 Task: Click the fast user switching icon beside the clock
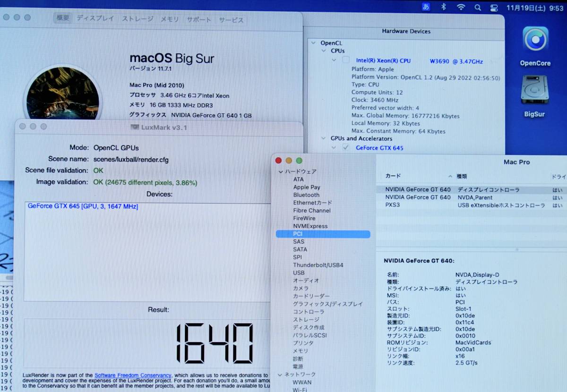point(494,7)
